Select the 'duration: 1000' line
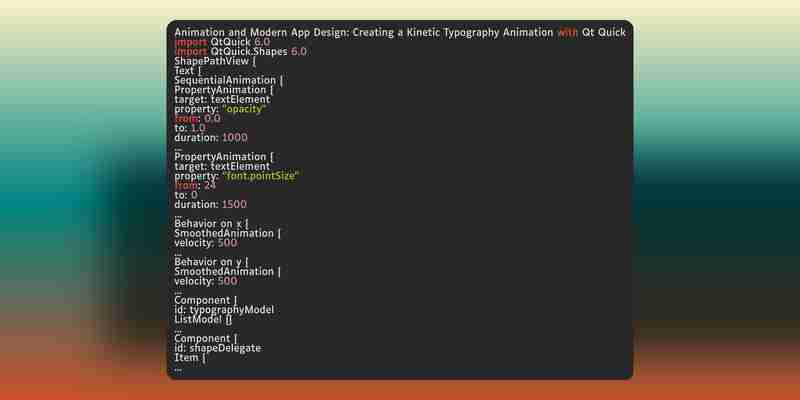The width and height of the screenshot is (800, 400). pos(211,138)
